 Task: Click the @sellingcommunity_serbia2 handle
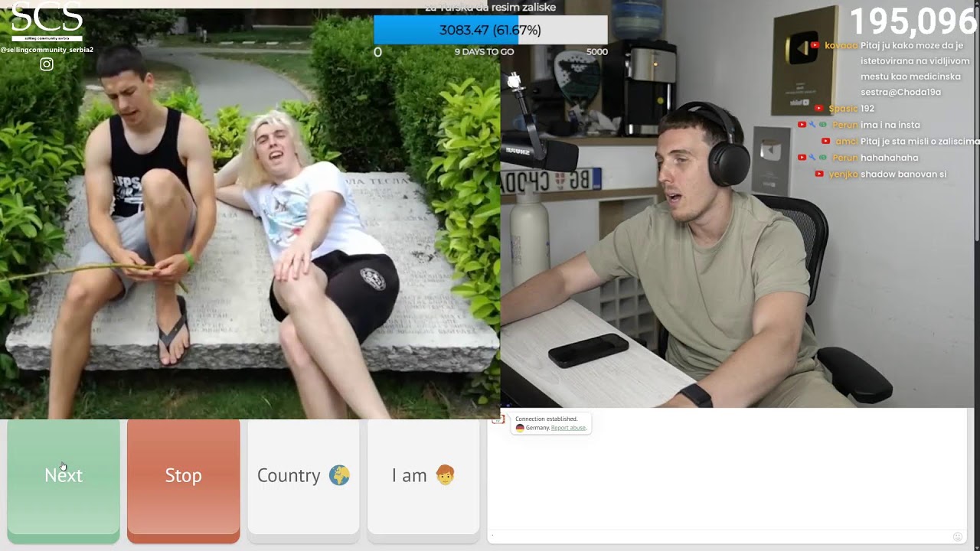coord(47,50)
